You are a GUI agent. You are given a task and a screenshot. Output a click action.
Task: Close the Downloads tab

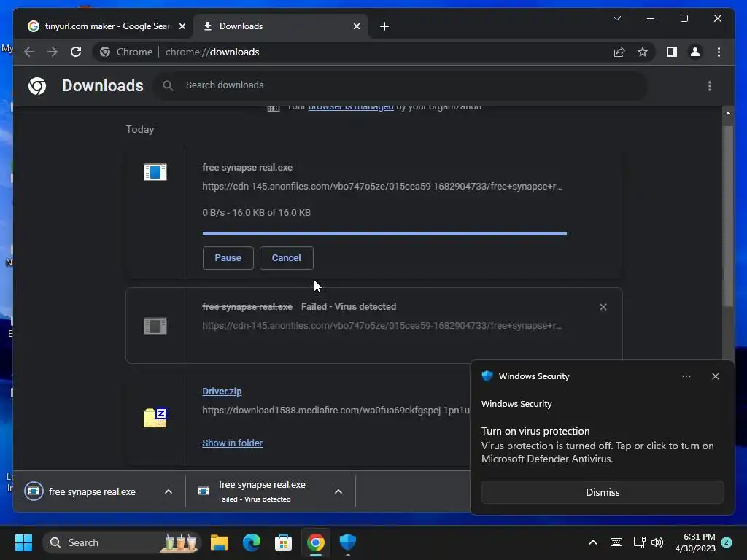[x=356, y=26]
